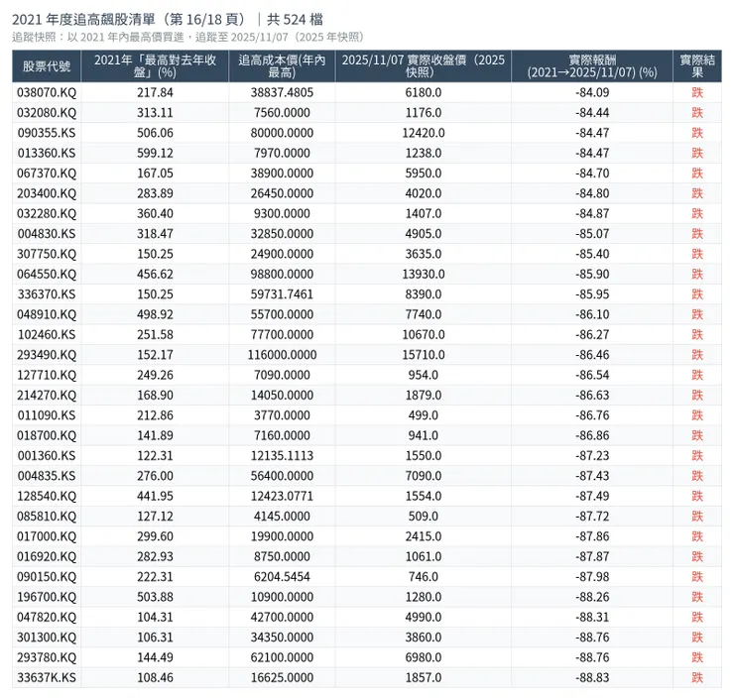
Task: Click the 2025/11/07 實際收盤價 column header
Action: (424, 66)
